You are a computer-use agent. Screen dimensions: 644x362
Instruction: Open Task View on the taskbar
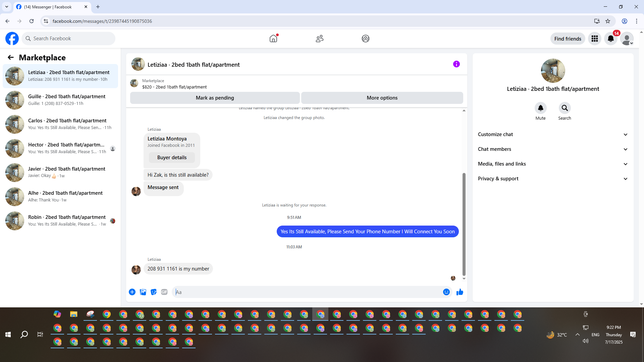40,335
